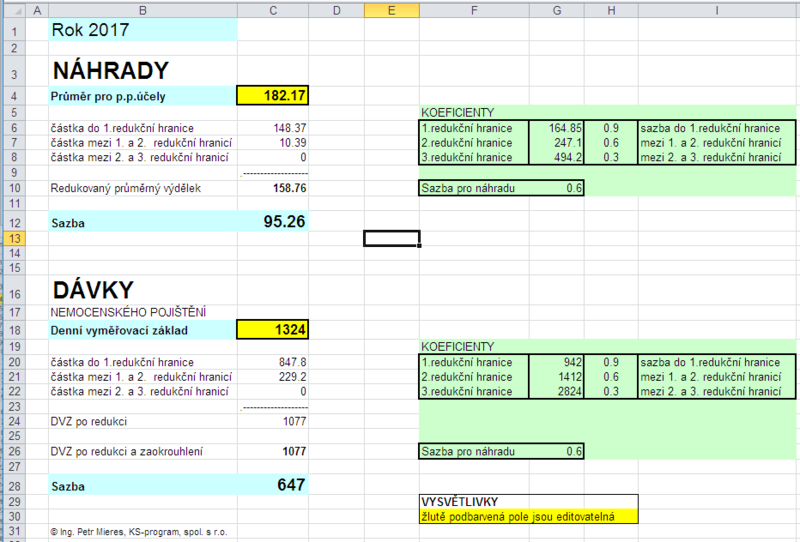The height and width of the screenshot is (542, 800).
Task: Click lower 'Sazba pro náhradu' cell in row 26
Action: (x=474, y=452)
